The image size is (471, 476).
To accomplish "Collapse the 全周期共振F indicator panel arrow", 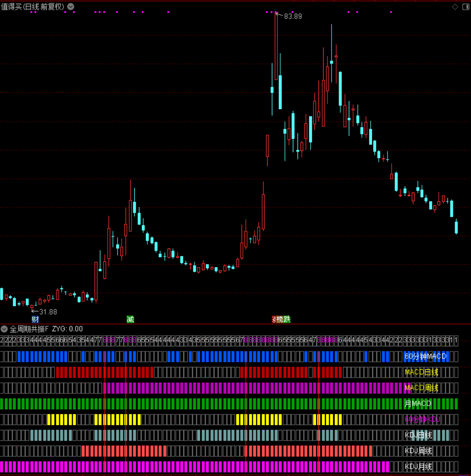I will pos(4,329).
